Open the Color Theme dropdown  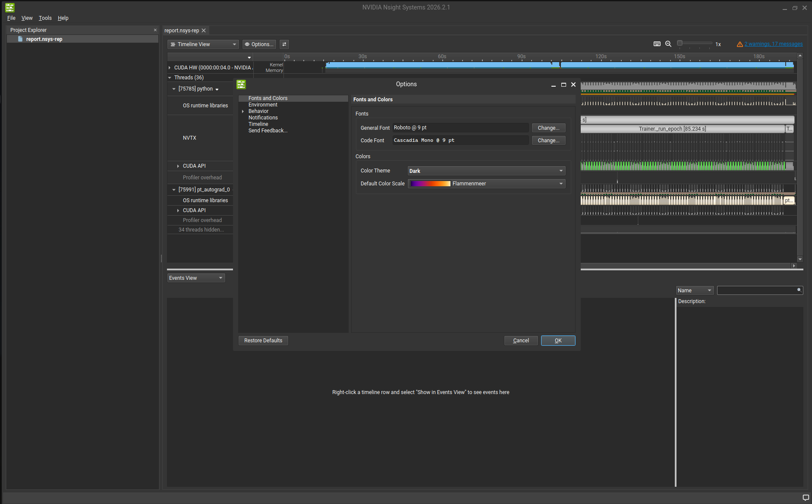coord(486,171)
